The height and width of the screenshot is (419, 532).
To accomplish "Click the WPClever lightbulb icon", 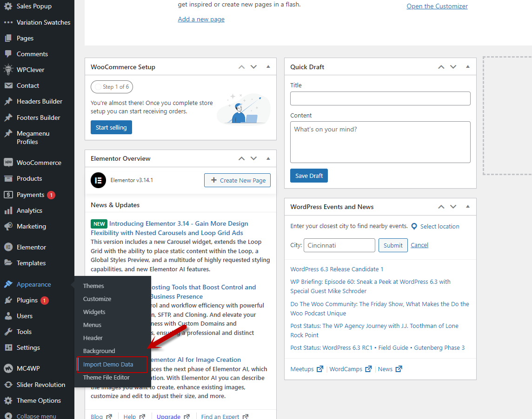I will click(8, 70).
